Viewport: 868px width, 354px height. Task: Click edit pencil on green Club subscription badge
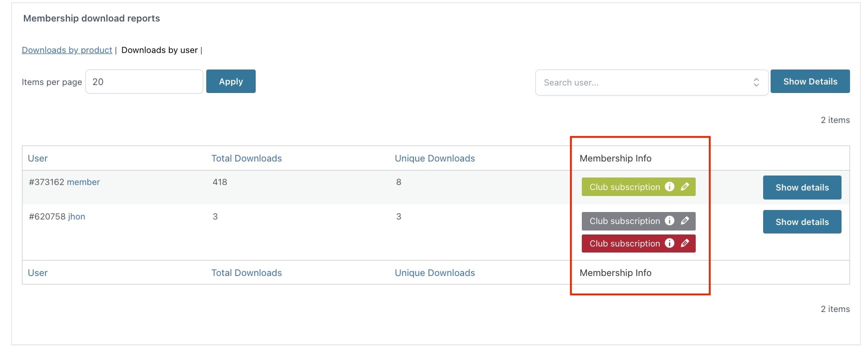coord(685,186)
